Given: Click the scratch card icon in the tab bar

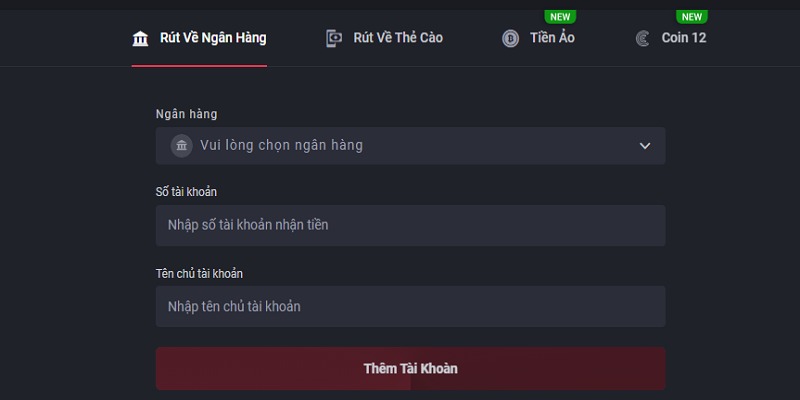Looking at the screenshot, I should tap(334, 39).
